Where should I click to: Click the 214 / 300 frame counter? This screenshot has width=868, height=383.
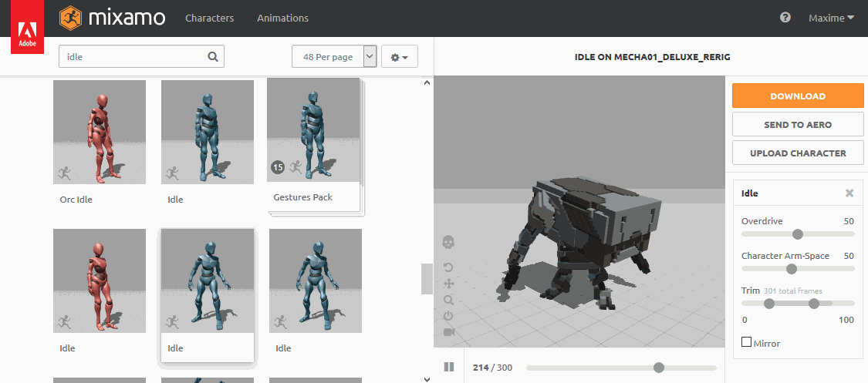492,368
